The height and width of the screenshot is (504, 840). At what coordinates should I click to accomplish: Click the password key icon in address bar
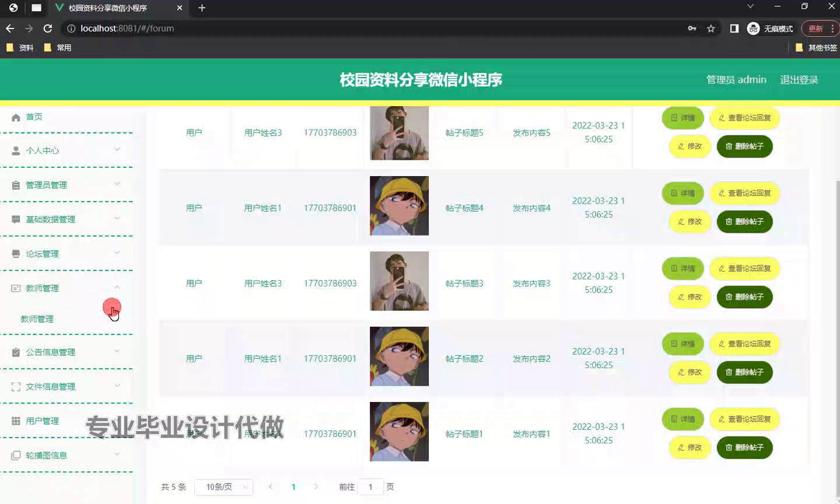(x=692, y=28)
